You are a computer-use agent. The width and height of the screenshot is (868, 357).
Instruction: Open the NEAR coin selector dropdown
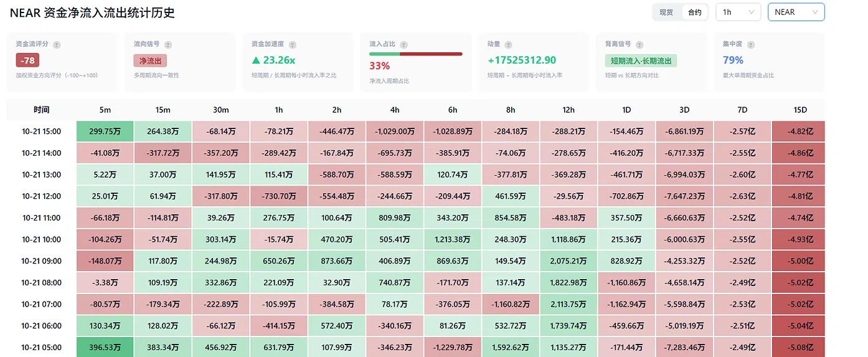click(x=796, y=12)
